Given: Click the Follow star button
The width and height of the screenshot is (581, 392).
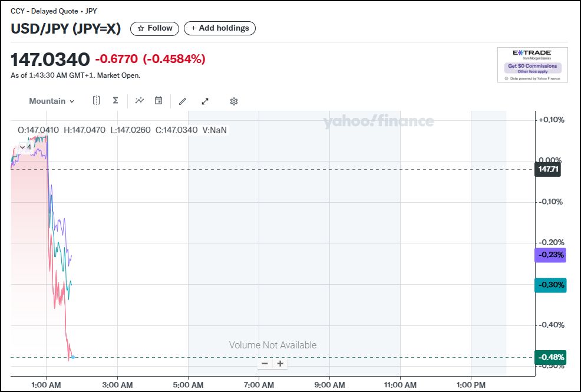Looking at the screenshot, I should point(154,28).
